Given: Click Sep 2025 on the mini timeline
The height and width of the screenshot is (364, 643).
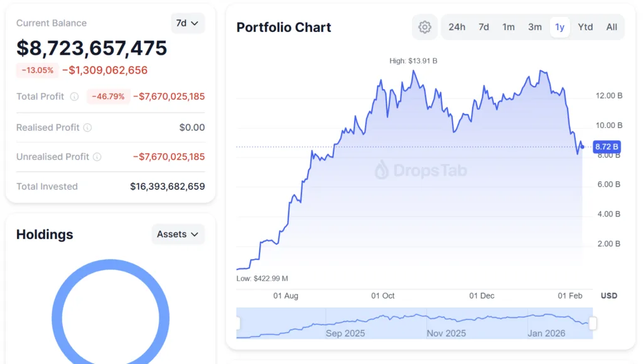Looking at the screenshot, I should [345, 333].
